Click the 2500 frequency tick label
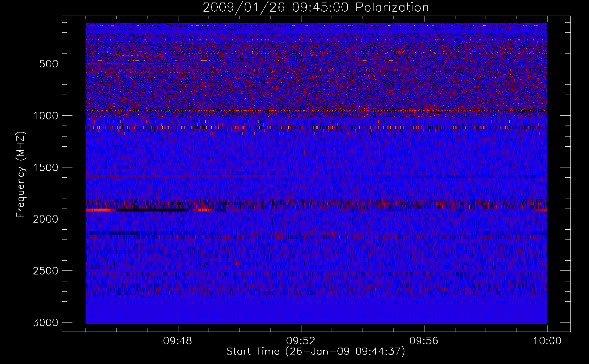 pos(46,271)
